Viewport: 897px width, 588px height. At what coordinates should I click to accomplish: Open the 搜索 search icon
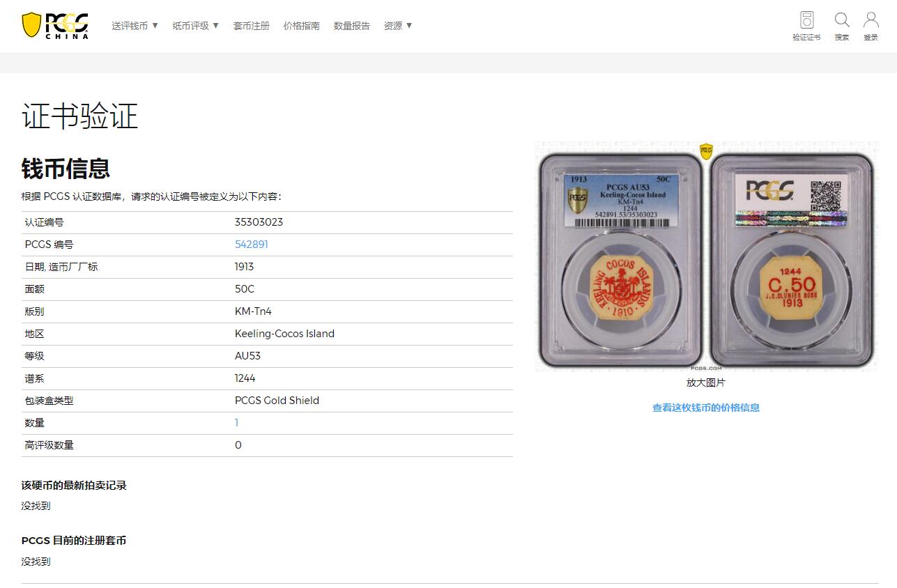(842, 26)
